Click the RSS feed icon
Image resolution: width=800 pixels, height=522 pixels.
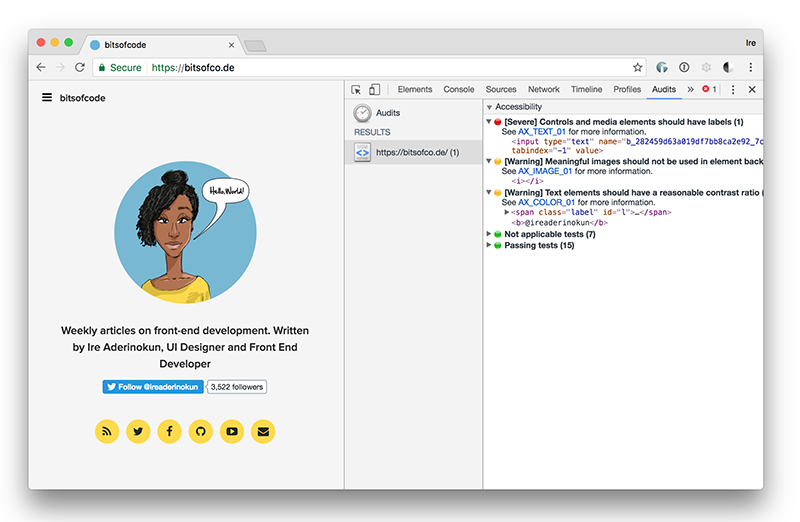pyautogui.click(x=107, y=431)
